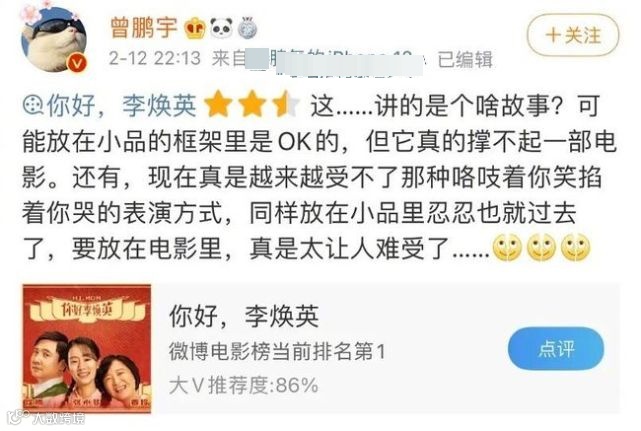This screenshot has height=431, width=641.
Task: Tap the blue 点评 button
Action: [556, 349]
